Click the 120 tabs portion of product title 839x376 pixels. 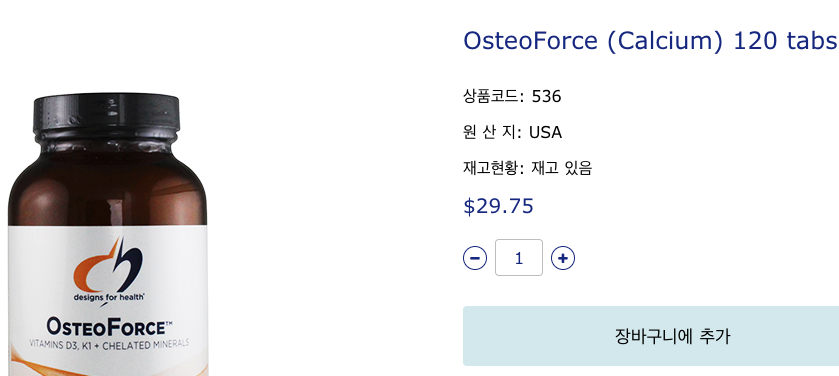[x=785, y=41]
